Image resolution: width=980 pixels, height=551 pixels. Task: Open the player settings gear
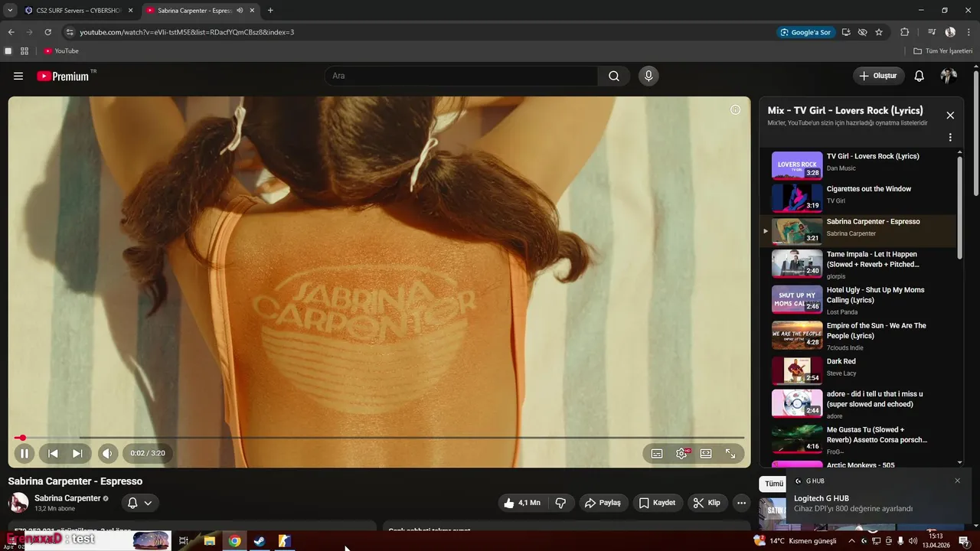click(x=681, y=453)
